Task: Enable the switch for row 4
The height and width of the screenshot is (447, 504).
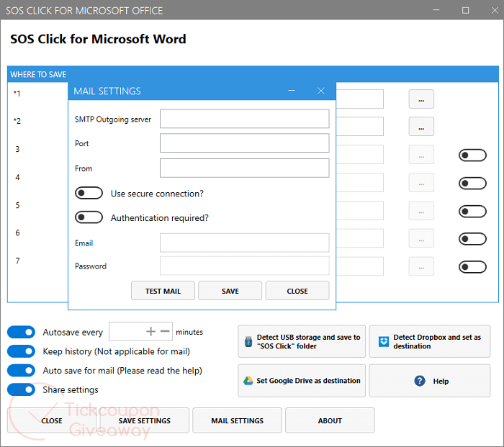Action: 472,184
